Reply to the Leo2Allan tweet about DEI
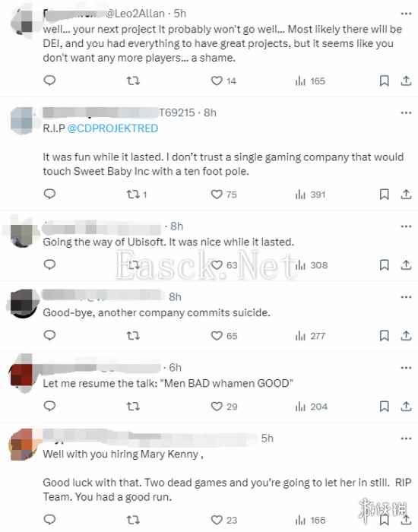 click(49, 81)
